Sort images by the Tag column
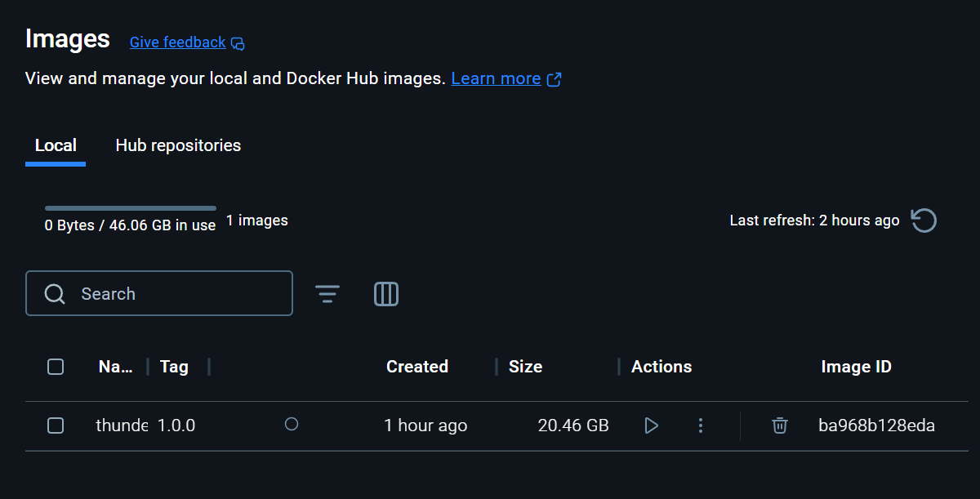 click(x=174, y=367)
